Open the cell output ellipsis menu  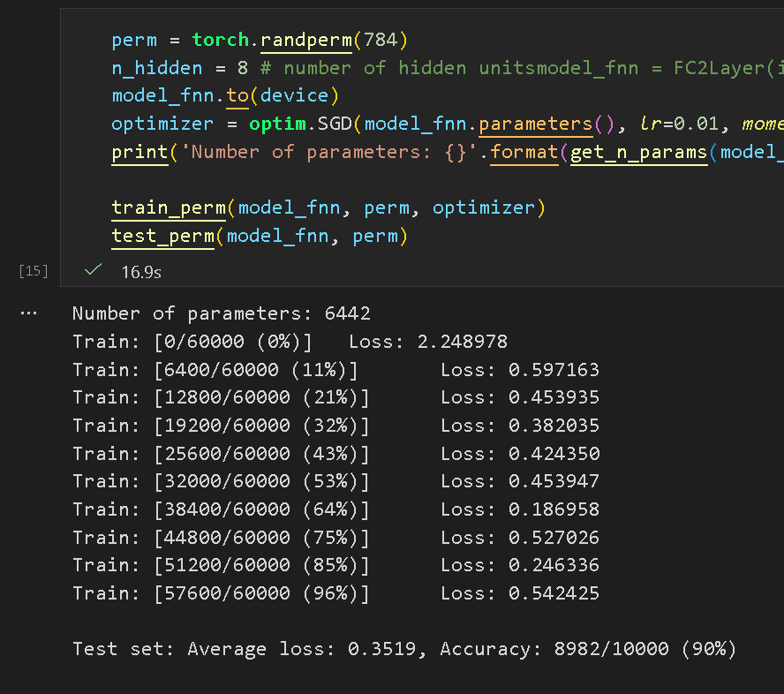coord(28,313)
